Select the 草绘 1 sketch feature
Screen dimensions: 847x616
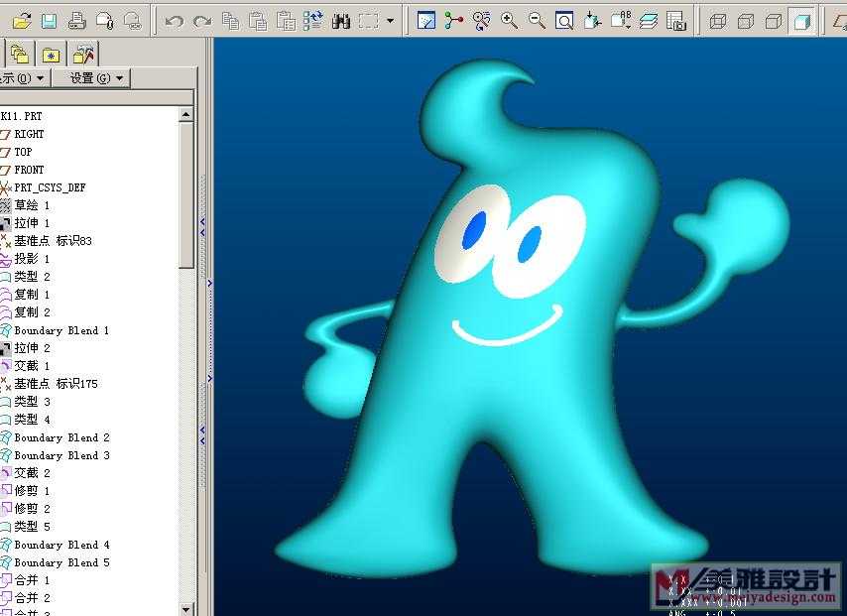(x=32, y=205)
